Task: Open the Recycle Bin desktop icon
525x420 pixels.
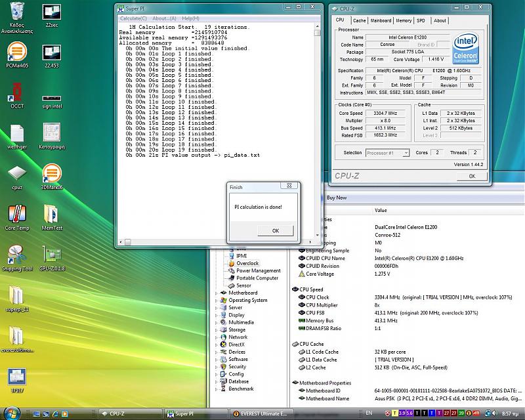Action: (17, 18)
